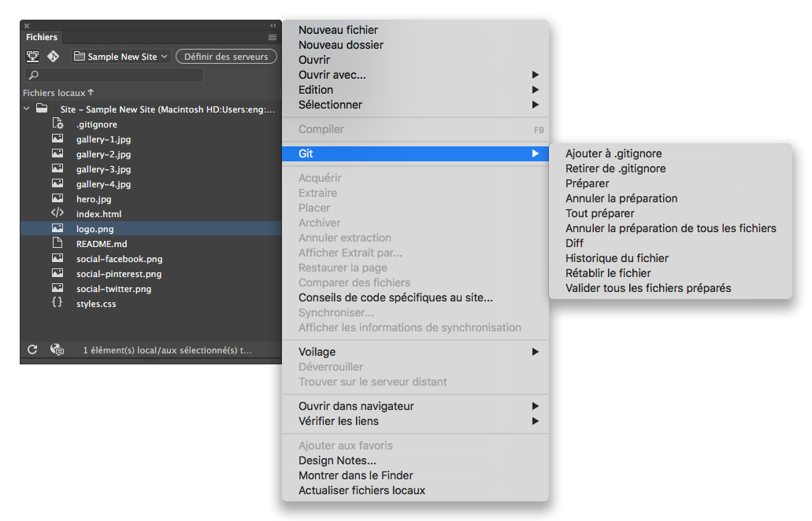Open the Sample New Site dropdown
This screenshot has width=812, height=521.
tap(120, 56)
